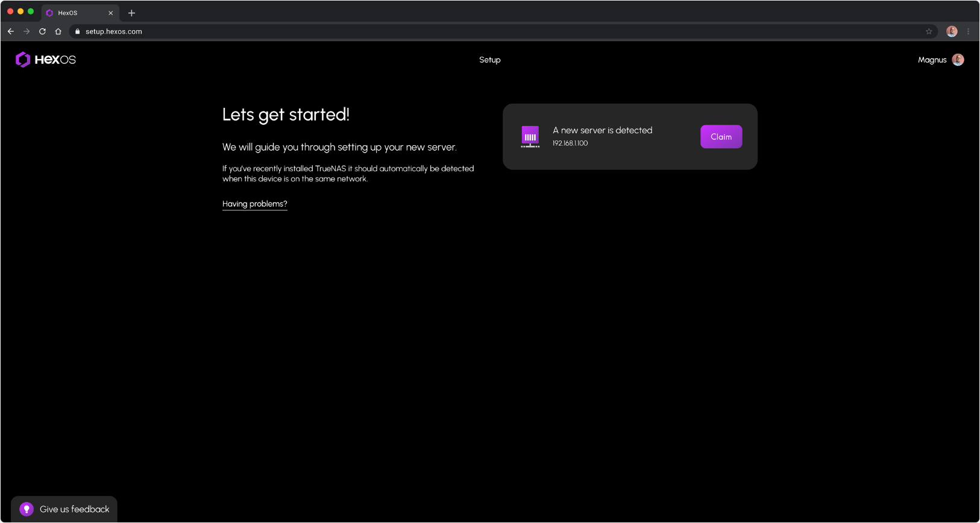The height and width of the screenshot is (523, 980).
Task: View site security lock info
Action: click(x=77, y=31)
